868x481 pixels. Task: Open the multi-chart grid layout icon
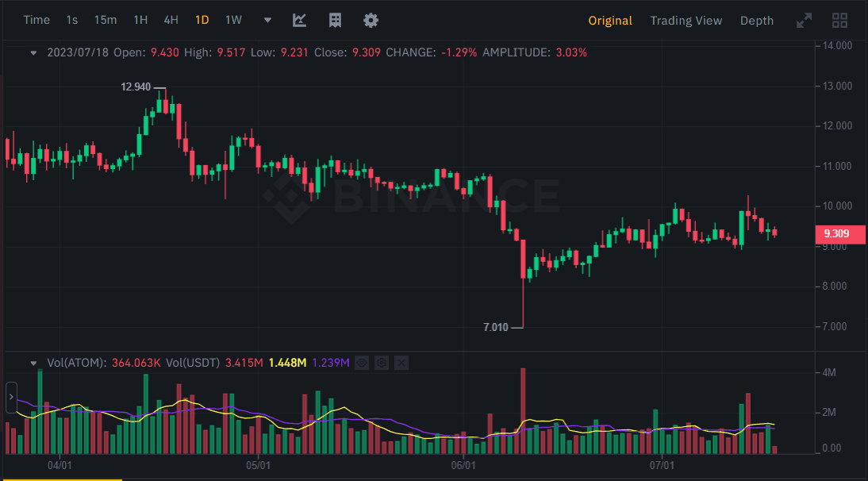tap(839, 20)
